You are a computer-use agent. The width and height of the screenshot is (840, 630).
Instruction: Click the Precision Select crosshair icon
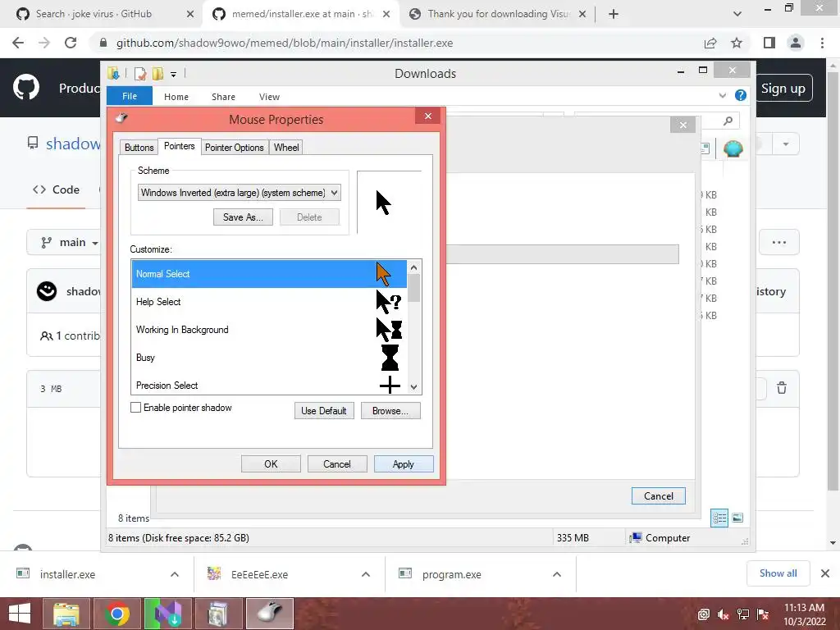click(390, 385)
